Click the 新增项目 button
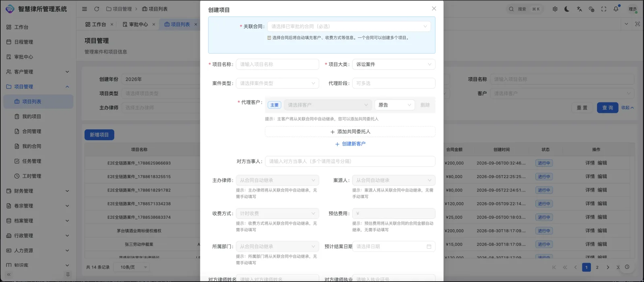The height and width of the screenshot is (282, 644). (99, 135)
